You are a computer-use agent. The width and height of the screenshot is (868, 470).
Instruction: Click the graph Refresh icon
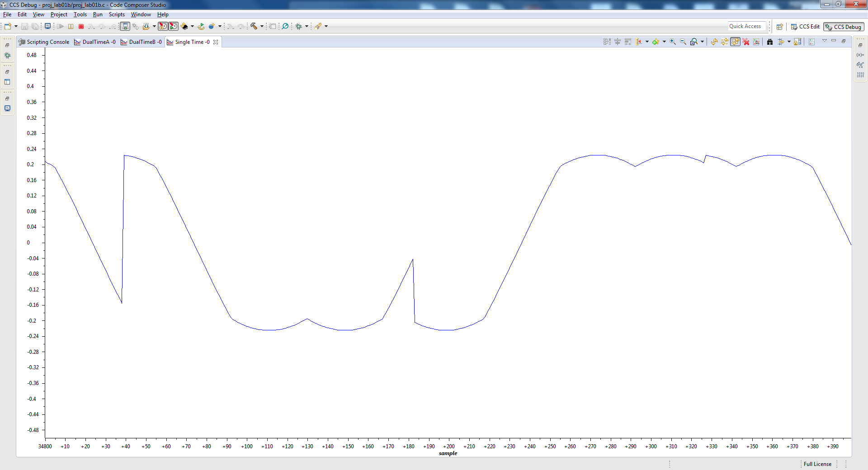pos(714,42)
